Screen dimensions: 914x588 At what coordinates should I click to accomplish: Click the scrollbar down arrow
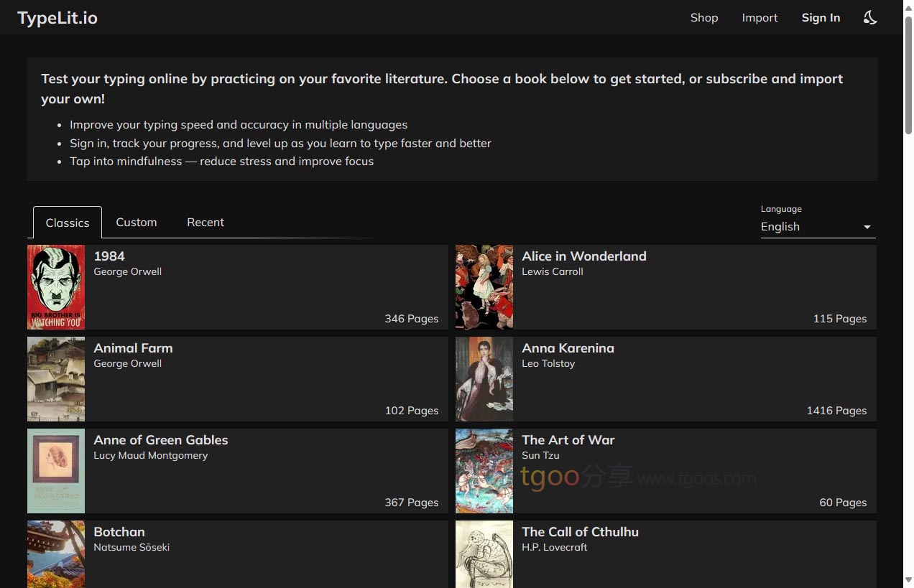908,579
